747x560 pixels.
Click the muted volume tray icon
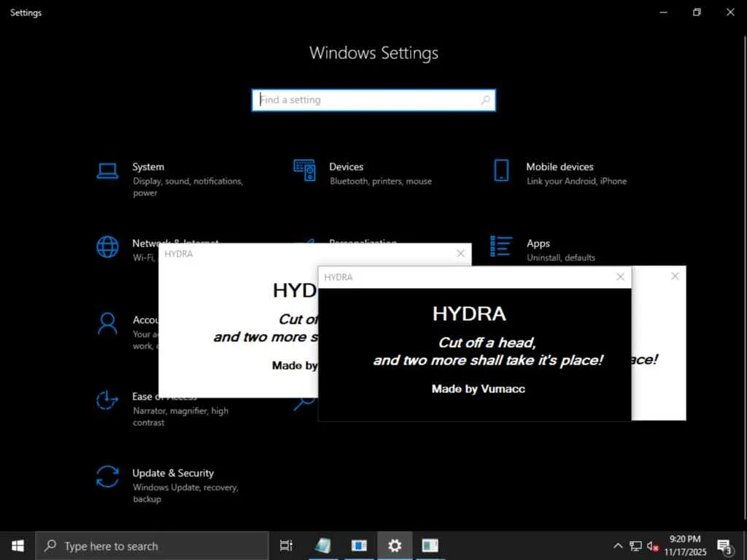[x=653, y=546]
